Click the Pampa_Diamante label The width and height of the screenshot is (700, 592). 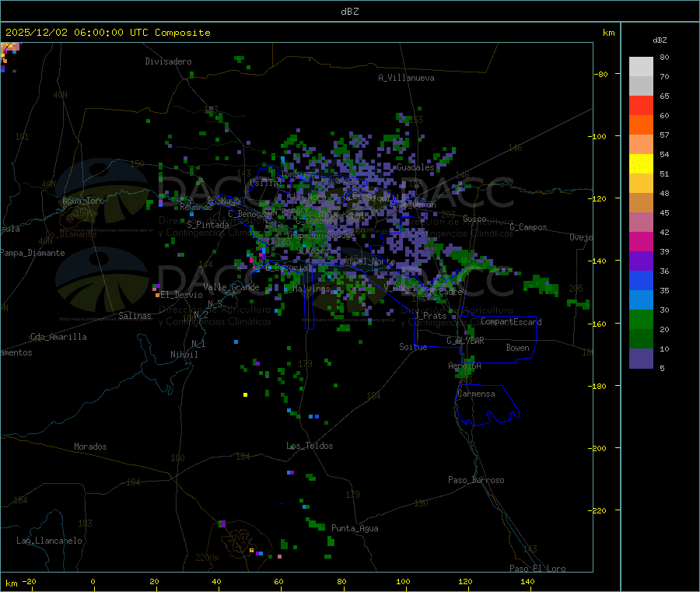[x=33, y=253]
